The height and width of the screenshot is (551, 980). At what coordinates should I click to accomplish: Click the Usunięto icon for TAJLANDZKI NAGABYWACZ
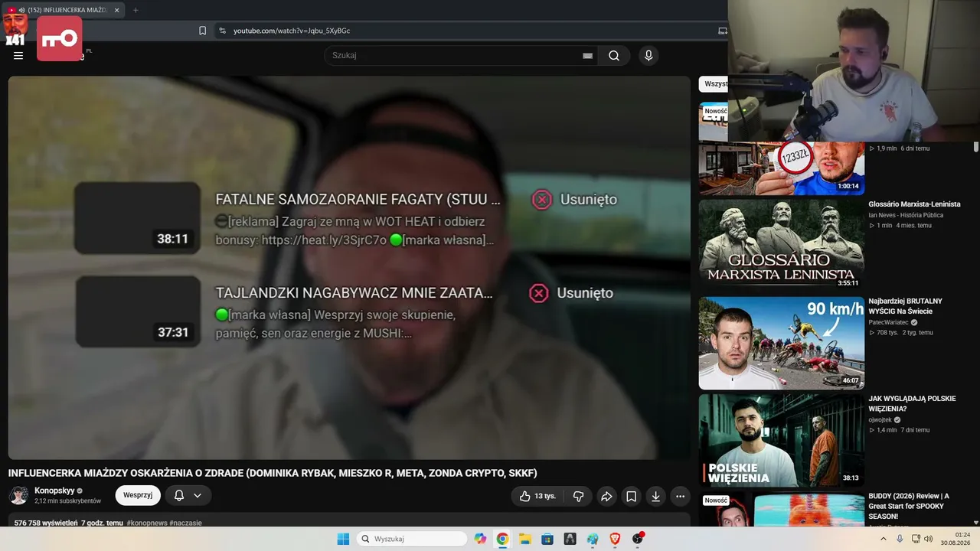[539, 293]
